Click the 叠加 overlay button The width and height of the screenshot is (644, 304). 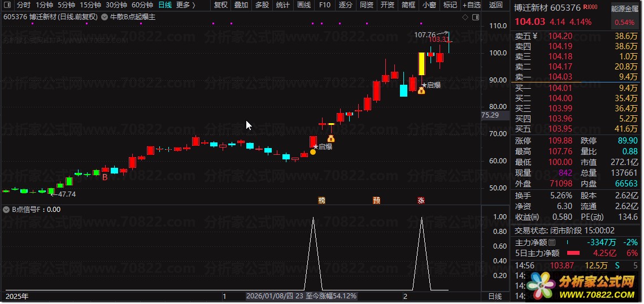[241, 5]
